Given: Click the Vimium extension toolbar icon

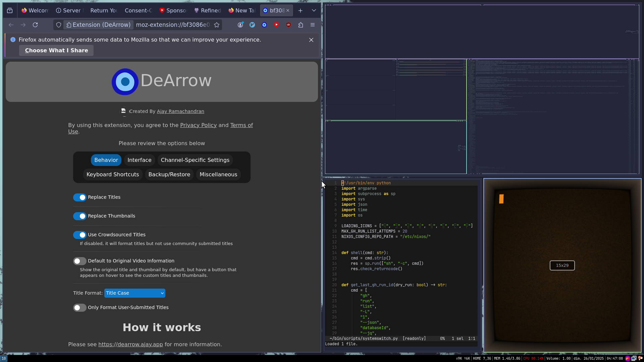Looking at the screenshot, I should point(252,25).
